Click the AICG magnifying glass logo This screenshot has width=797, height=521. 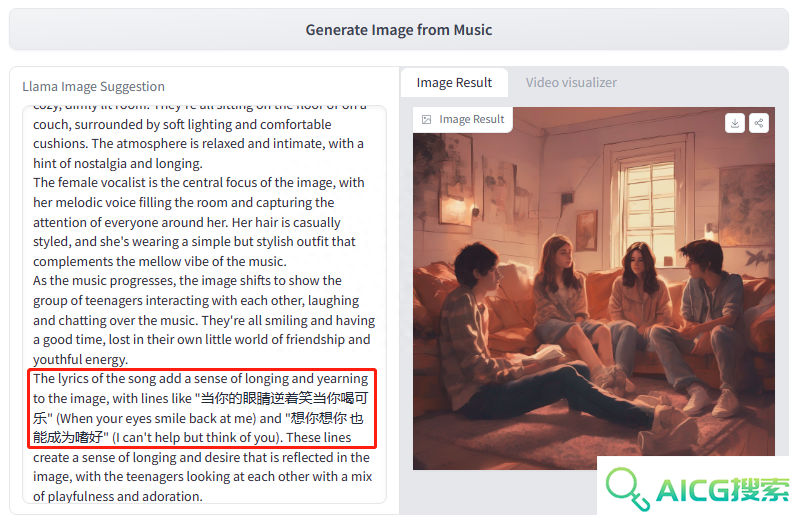click(628, 489)
